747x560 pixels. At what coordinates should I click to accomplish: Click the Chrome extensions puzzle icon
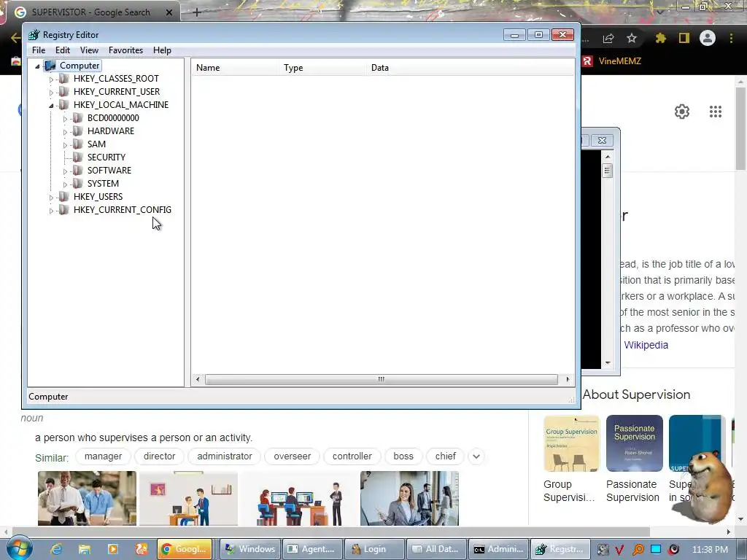(660, 38)
